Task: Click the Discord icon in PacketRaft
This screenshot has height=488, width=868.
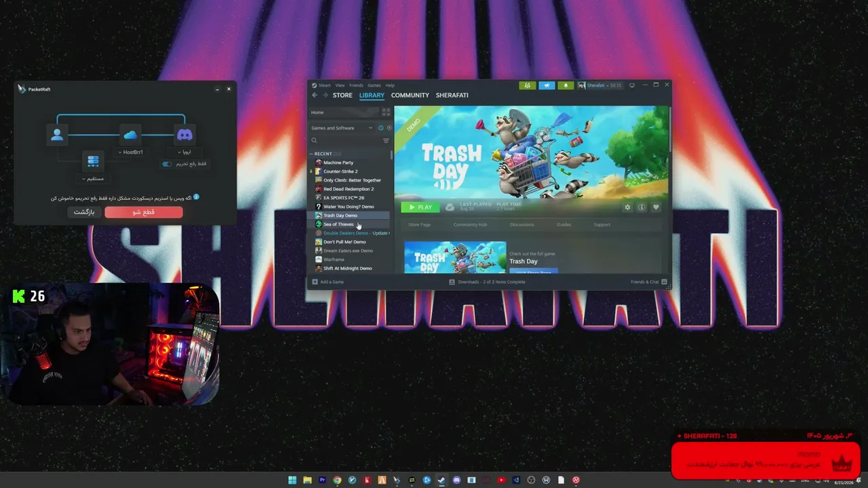Action: (x=184, y=135)
